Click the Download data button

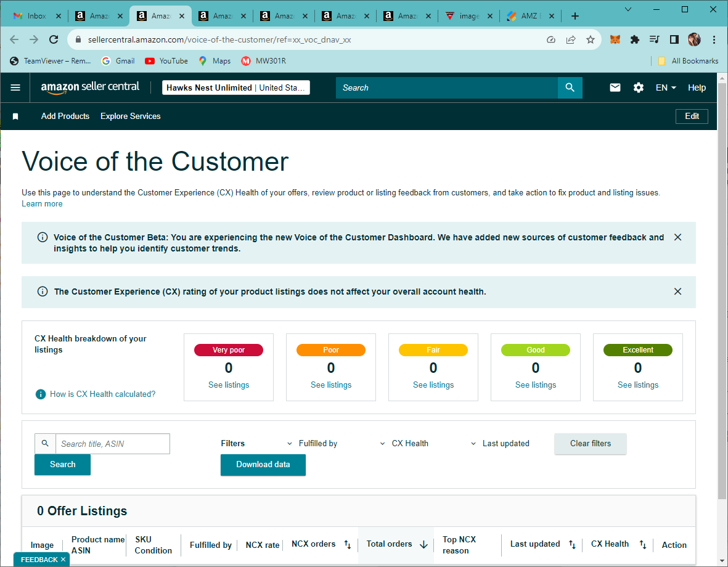[x=263, y=464]
